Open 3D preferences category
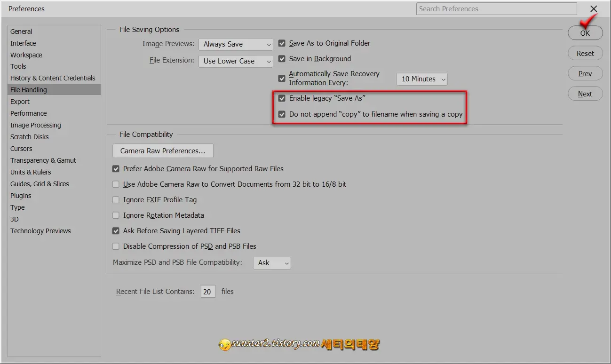 (54, 219)
